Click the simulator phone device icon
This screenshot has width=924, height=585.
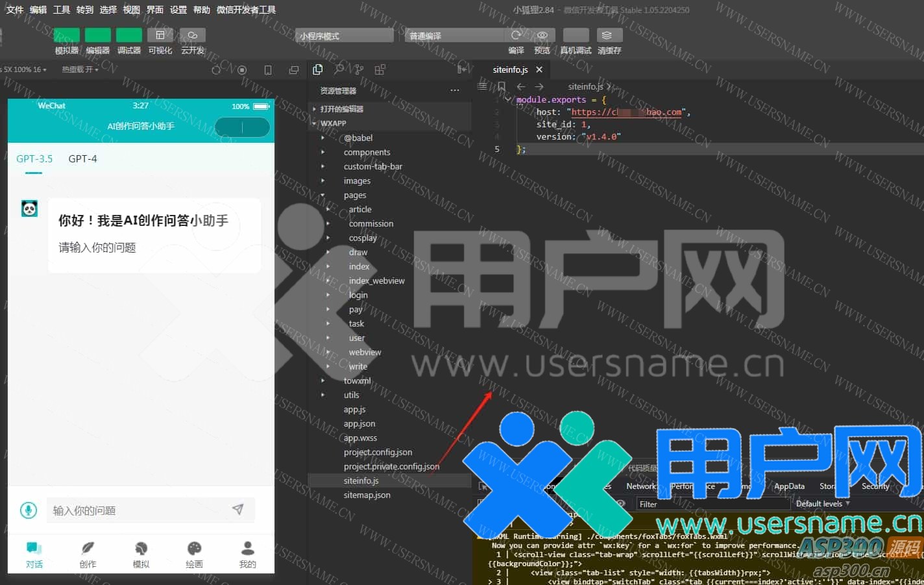[x=268, y=70]
